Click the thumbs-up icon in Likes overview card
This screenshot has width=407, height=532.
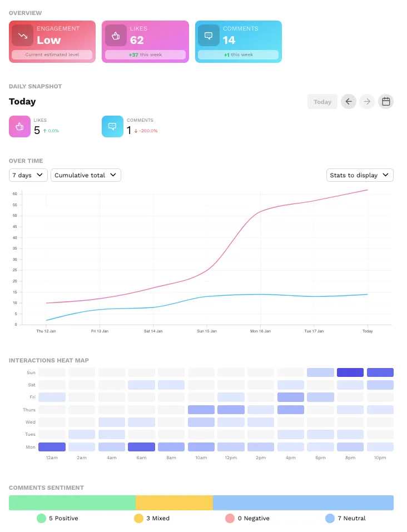[116, 35]
